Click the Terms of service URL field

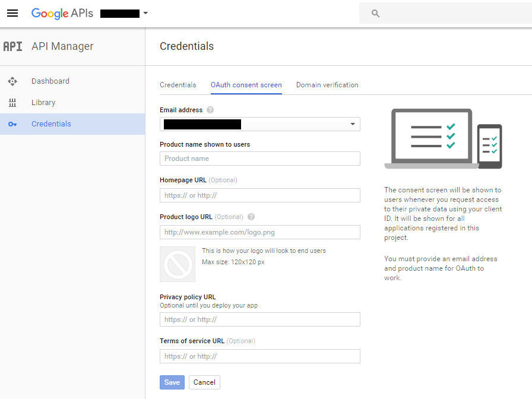point(260,356)
